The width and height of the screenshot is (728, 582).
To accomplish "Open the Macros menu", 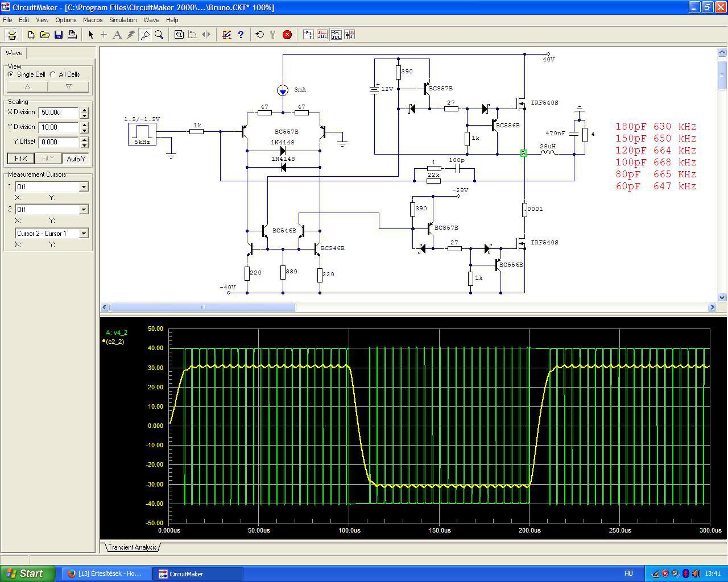I will 93,20.
